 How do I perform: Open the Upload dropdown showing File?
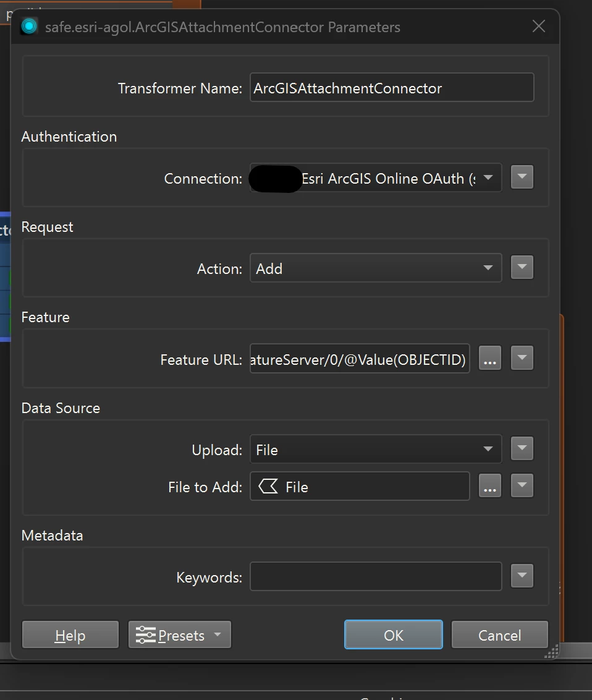376,449
